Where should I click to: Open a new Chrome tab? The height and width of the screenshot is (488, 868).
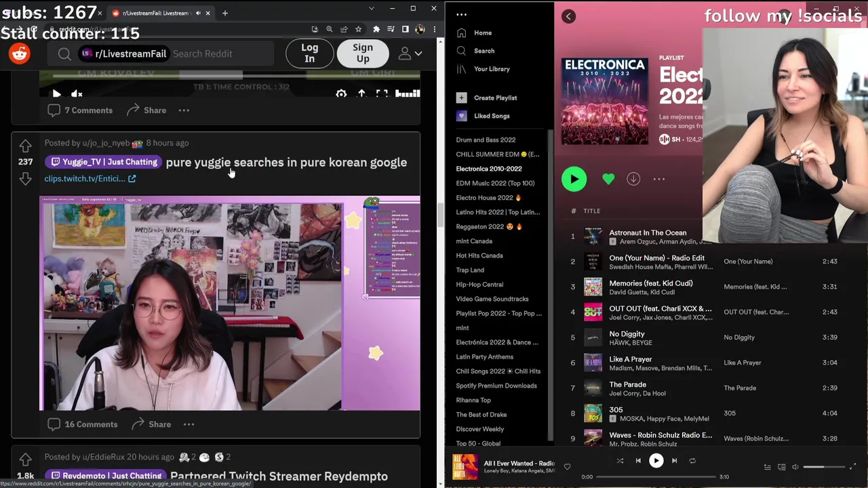click(x=224, y=13)
